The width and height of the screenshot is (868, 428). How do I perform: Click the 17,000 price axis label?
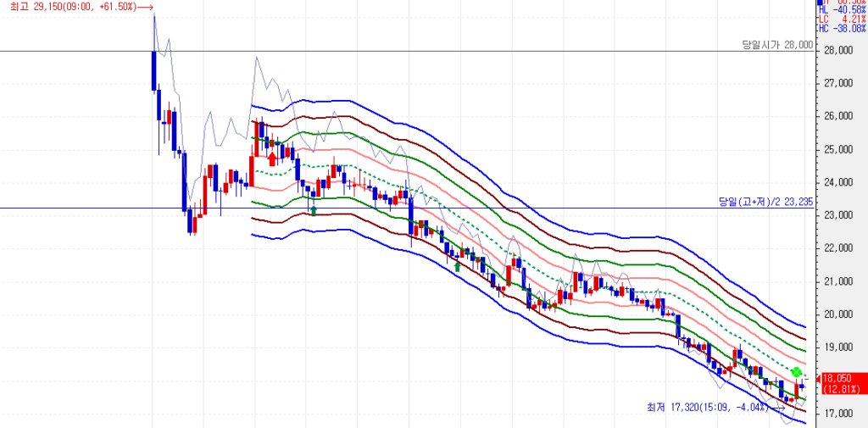click(x=837, y=414)
